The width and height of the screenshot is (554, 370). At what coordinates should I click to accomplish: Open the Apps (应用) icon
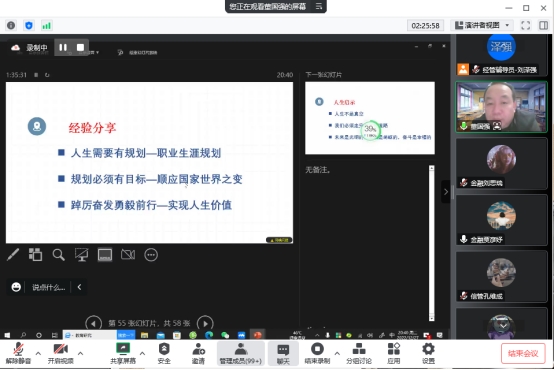pyautogui.click(x=394, y=353)
